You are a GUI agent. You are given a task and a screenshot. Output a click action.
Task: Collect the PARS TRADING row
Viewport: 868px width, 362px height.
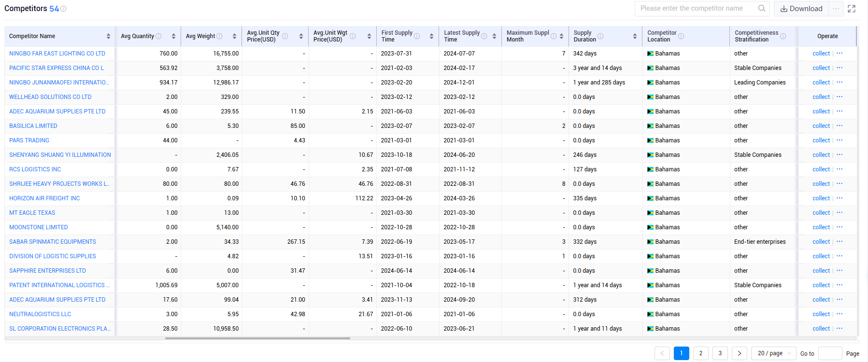pos(821,140)
